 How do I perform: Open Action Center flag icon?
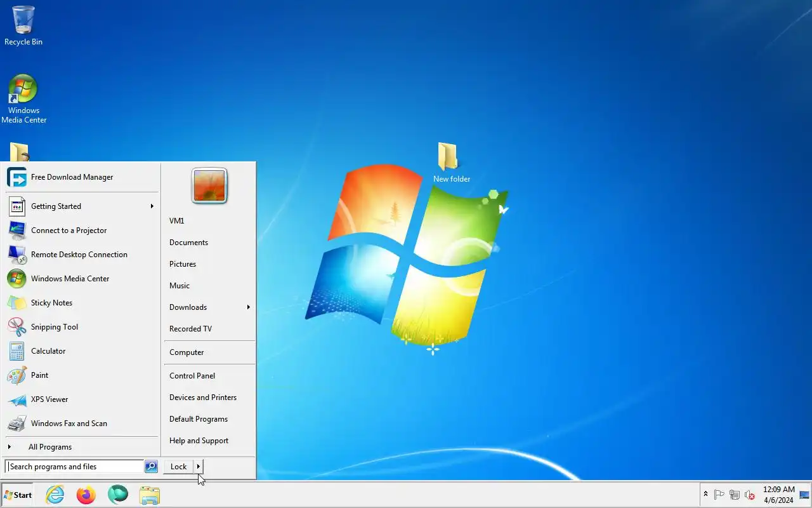coord(719,495)
